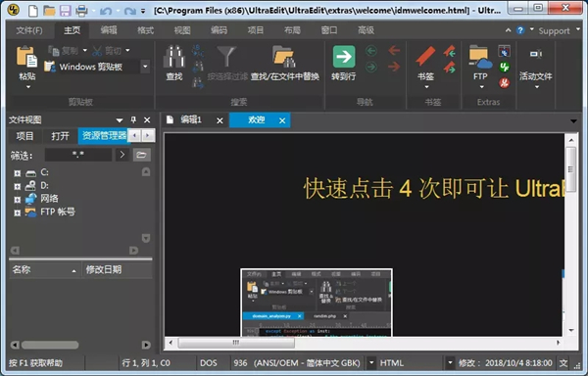Click the filter *.* input field
The image size is (588, 376).
tap(78, 155)
